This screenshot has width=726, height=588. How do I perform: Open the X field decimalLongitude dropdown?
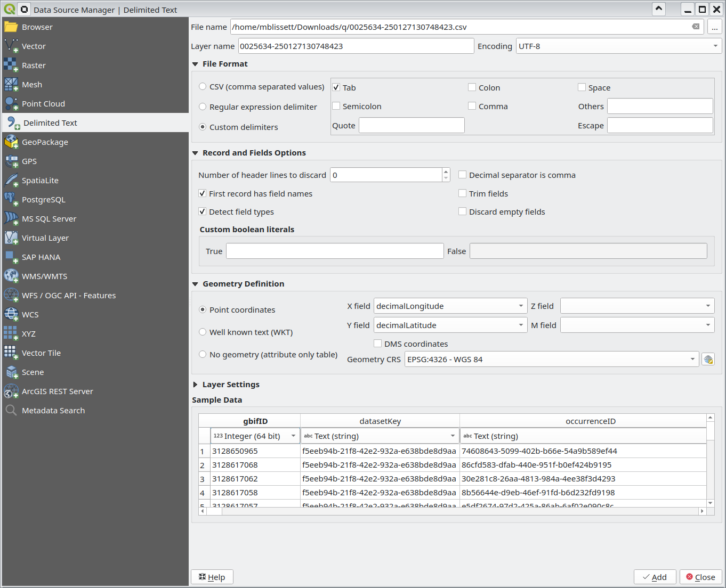(x=450, y=306)
